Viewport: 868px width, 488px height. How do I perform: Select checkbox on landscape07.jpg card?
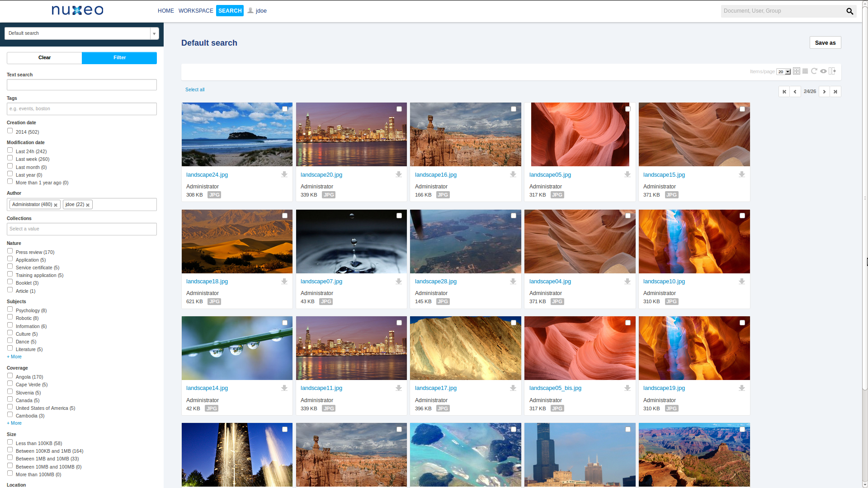tap(399, 216)
